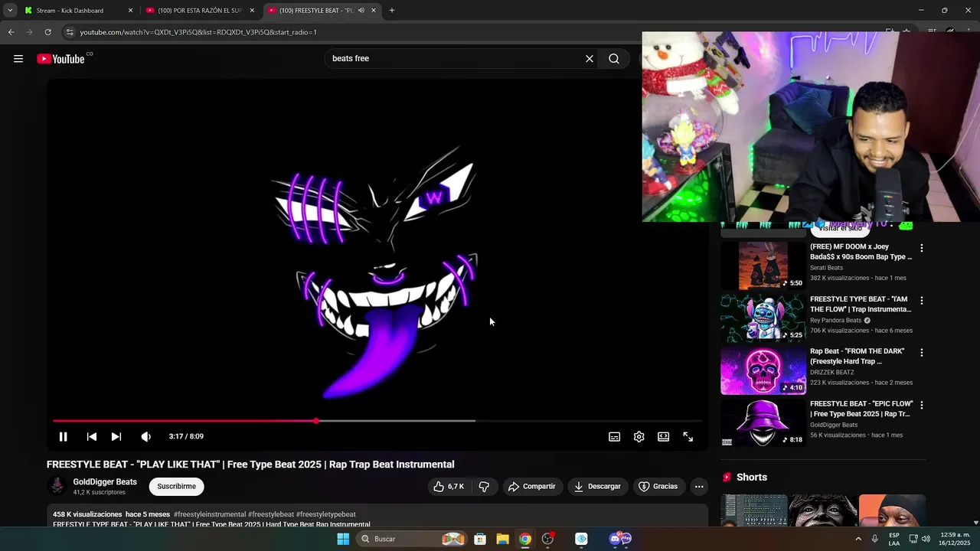Open options for "FROM THE DARK" video
The width and height of the screenshot is (980, 551).
(922, 353)
